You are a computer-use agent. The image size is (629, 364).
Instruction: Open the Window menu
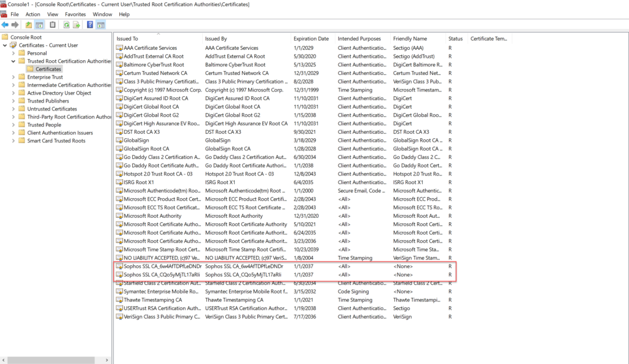[103, 15]
